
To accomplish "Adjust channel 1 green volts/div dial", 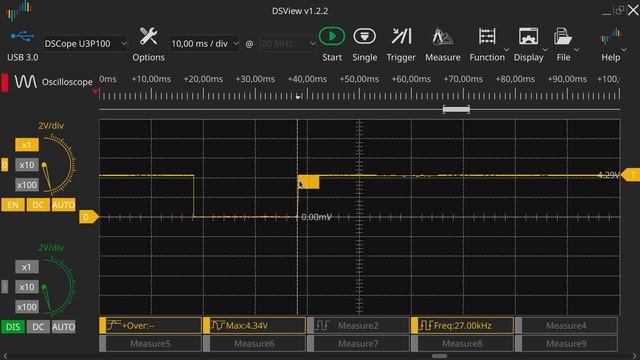I will click(58, 287).
